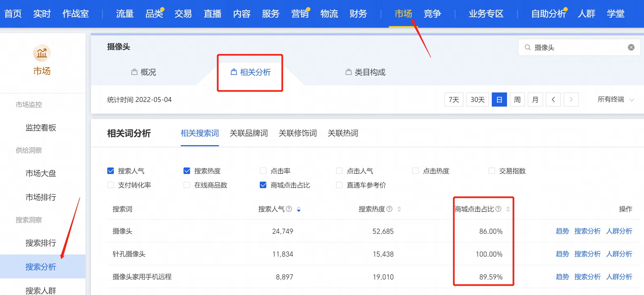This screenshot has width=644, height=295.
Task: Enable the 交易指数 metric checkbox
Action: (x=492, y=171)
